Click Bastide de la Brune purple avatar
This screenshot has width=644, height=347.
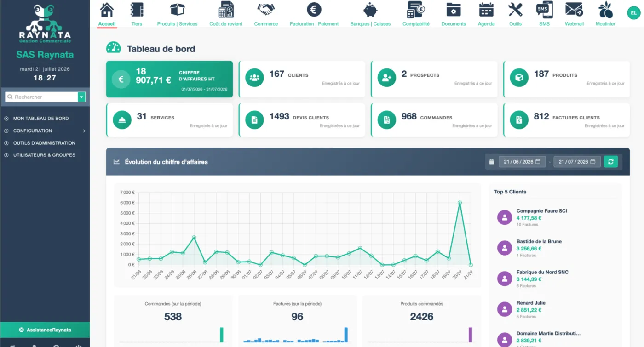[x=505, y=248]
